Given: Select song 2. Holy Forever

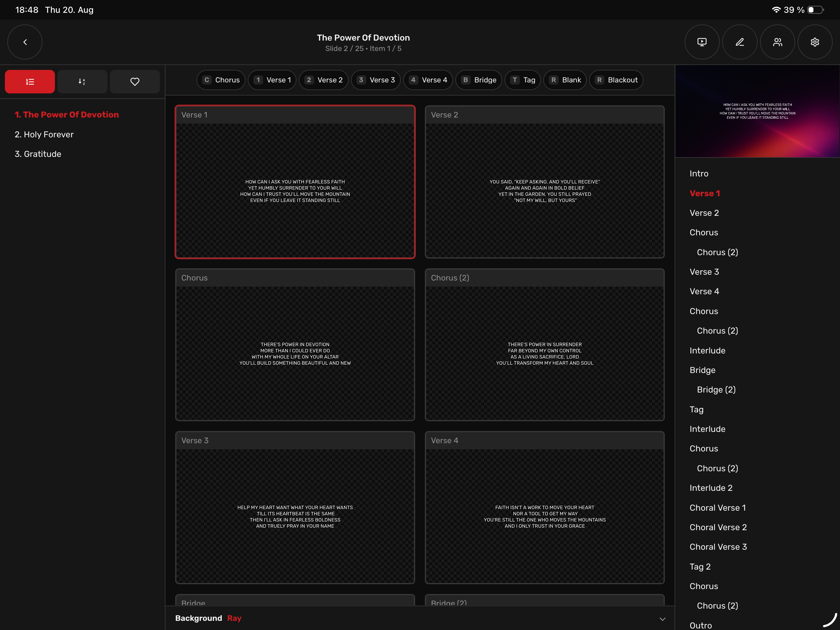Looking at the screenshot, I should pos(44,134).
